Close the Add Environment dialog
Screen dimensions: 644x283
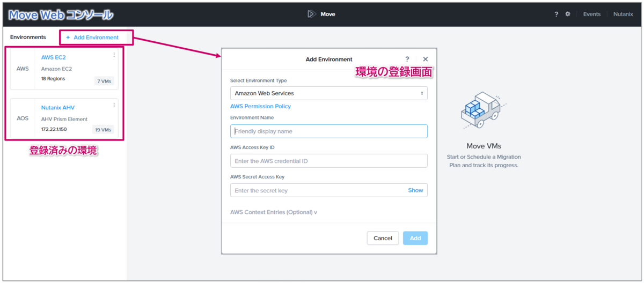[x=426, y=59]
